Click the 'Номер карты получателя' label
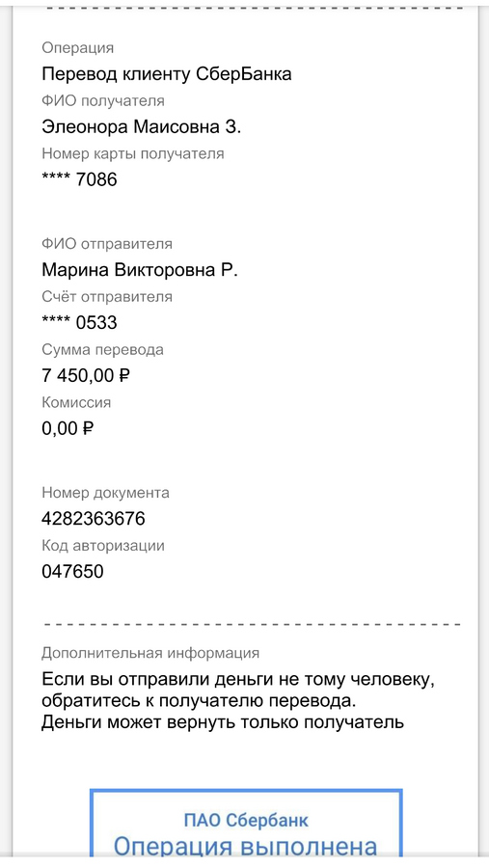Viewport: 489px width, 868px height. pos(133,153)
